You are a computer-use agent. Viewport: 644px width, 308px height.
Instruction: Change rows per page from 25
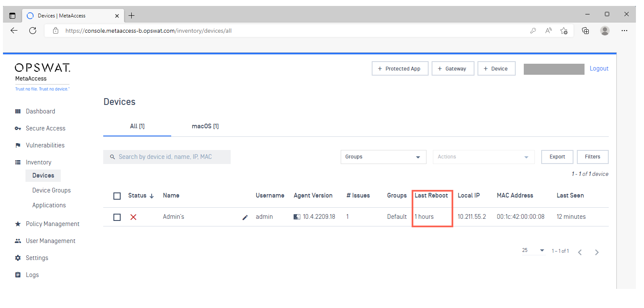(x=534, y=251)
